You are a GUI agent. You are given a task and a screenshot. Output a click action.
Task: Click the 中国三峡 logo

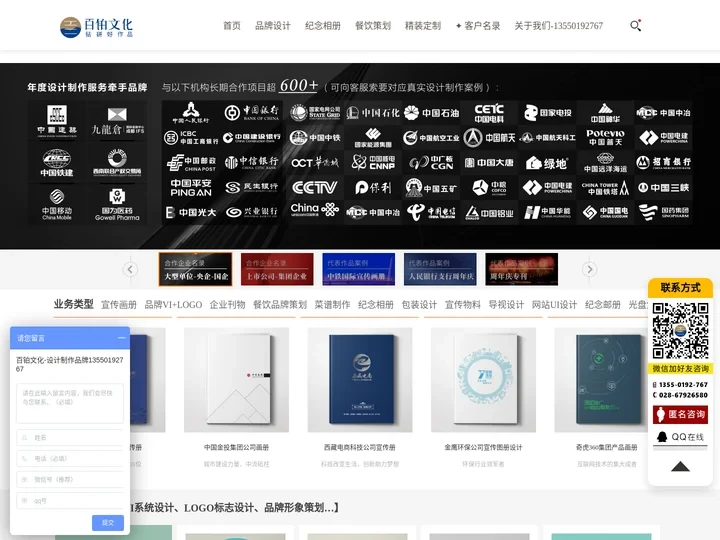(664, 187)
